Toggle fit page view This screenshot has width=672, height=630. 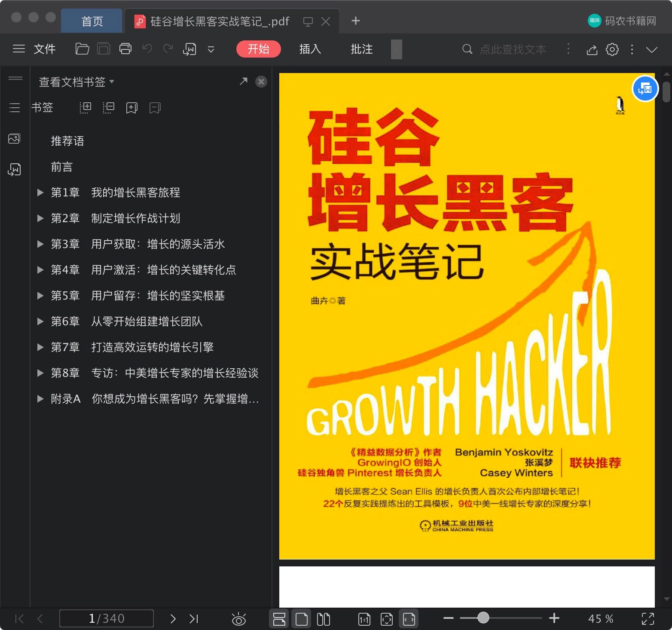tap(387, 619)
